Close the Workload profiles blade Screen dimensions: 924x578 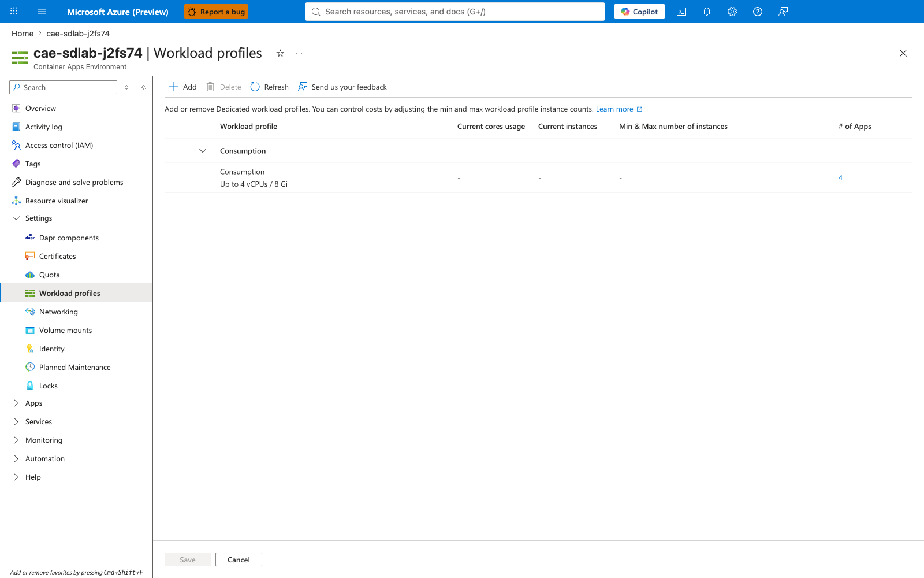(903, 53)
